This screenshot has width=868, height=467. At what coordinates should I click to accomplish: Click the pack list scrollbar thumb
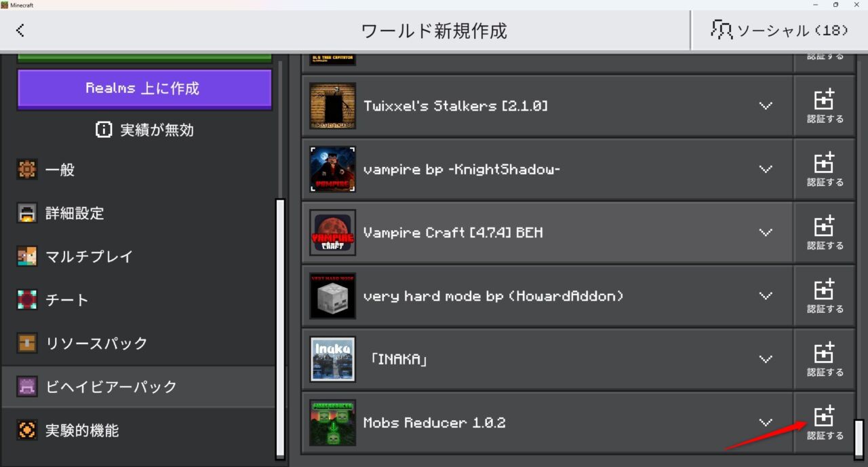tap(859, 440)
